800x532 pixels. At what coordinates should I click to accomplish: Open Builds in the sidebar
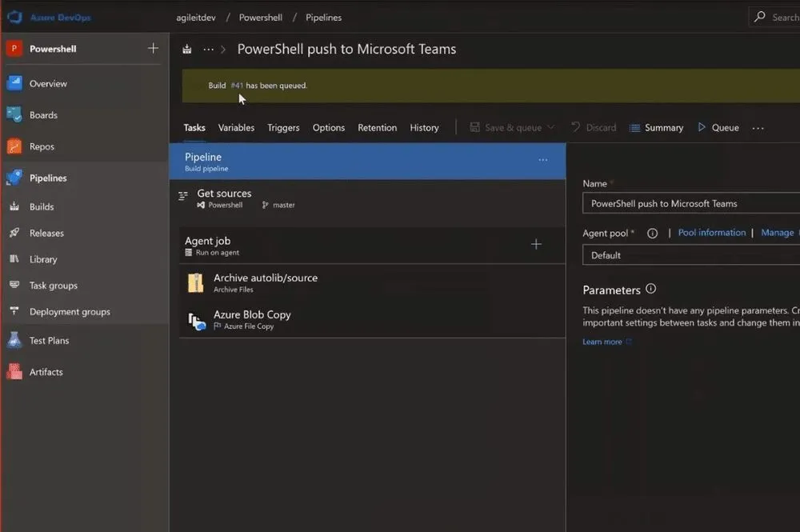42,206
